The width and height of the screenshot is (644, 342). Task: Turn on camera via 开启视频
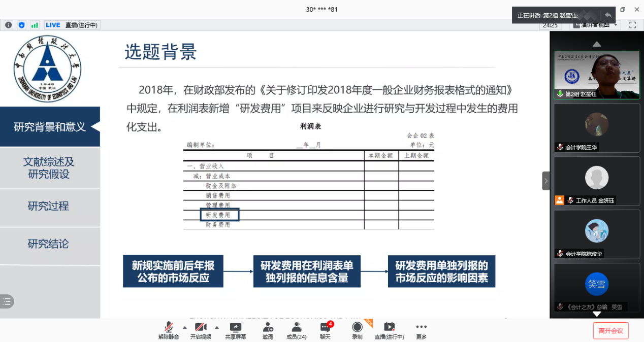pos(201,330)
